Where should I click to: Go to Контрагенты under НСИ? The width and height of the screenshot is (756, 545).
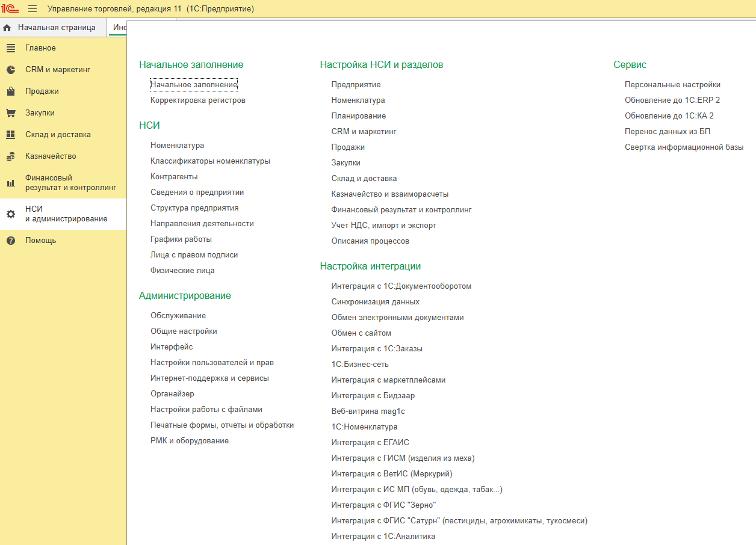tap(174, 177)
